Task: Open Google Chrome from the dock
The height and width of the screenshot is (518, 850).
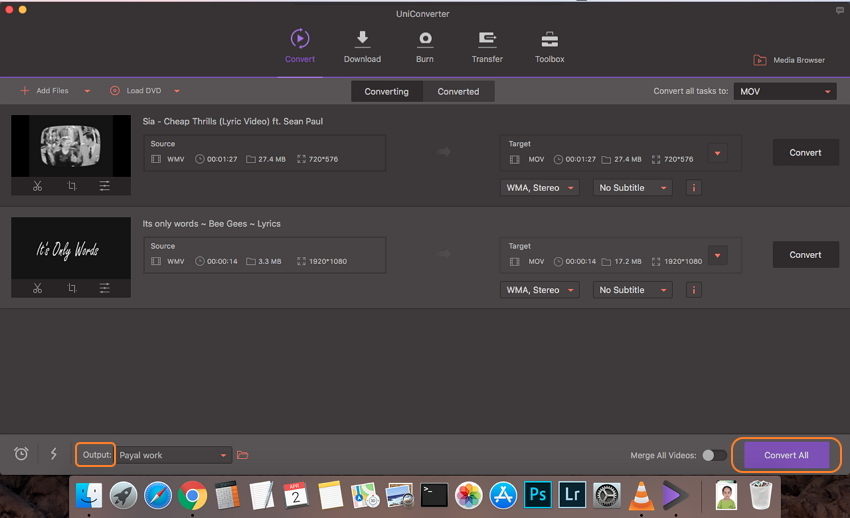Action: tap(192, 495)
